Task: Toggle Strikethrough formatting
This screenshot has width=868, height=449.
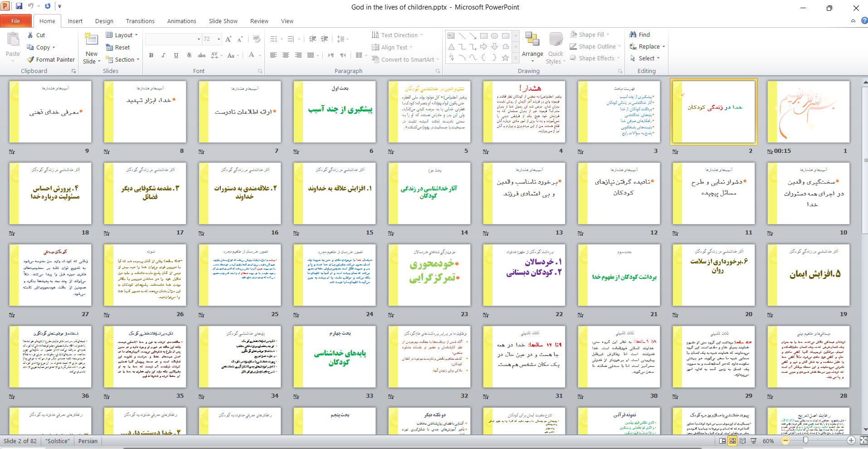Action: (x=202, y=55)
